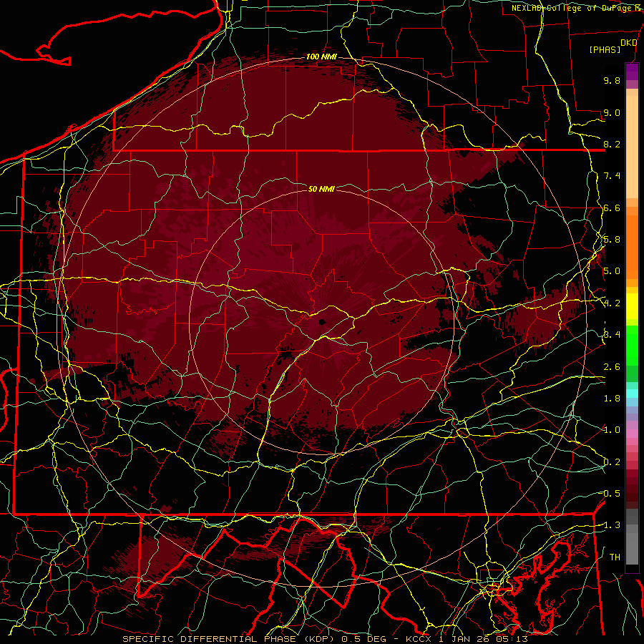Click the 100 NMI range ring label

321,57
